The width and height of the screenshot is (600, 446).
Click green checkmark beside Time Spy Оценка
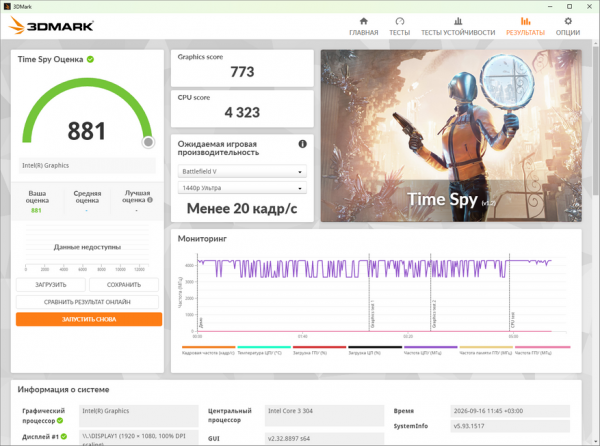(90, 59)
